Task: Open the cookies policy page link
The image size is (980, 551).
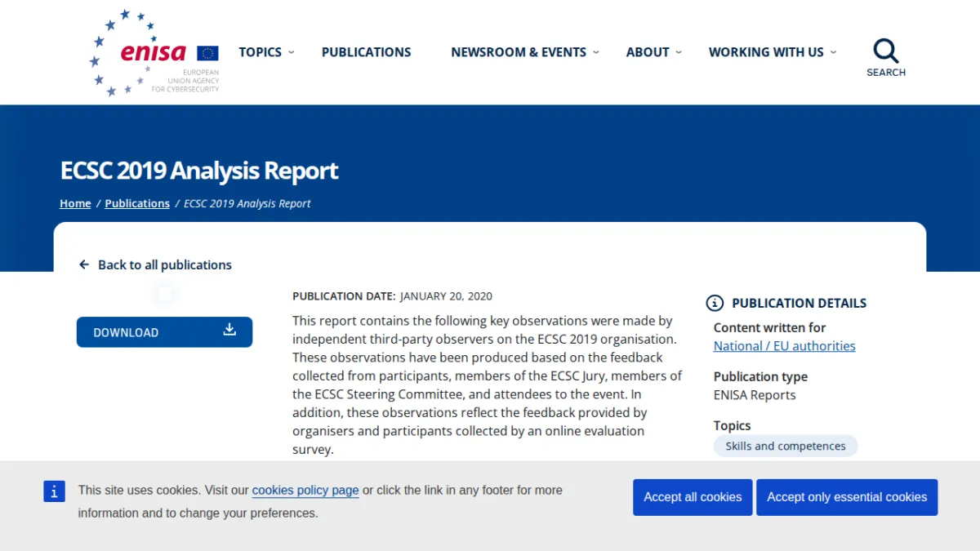Action: [305, 491]
